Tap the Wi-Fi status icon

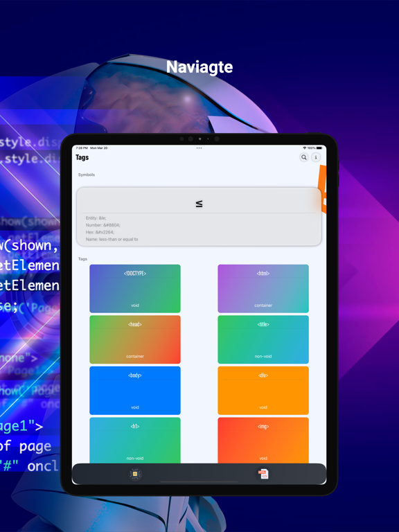click(x=305, y=148)
